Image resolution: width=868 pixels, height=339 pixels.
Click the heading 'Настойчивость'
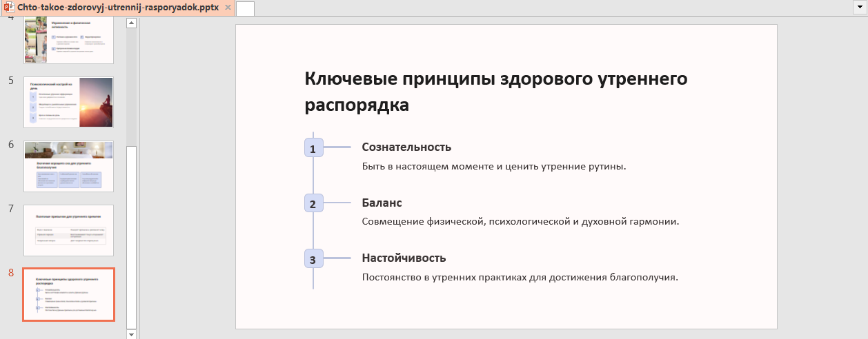[404, 258]
